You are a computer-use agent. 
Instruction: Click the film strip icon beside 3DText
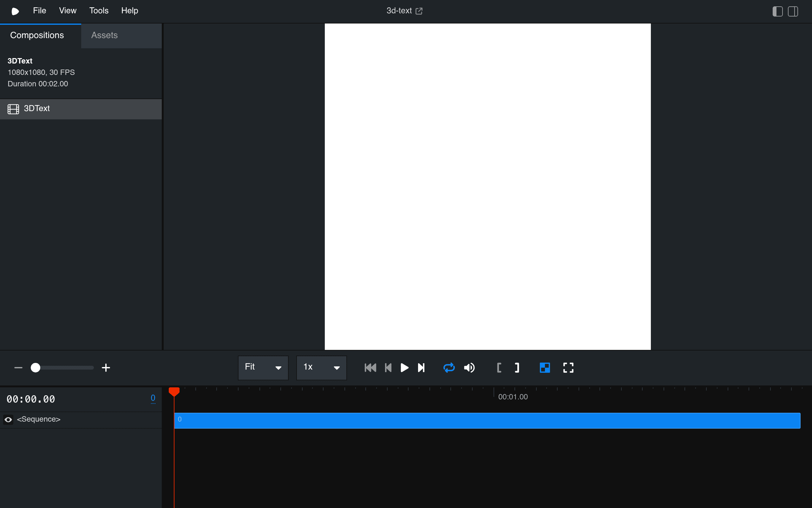tap(13, 109)
